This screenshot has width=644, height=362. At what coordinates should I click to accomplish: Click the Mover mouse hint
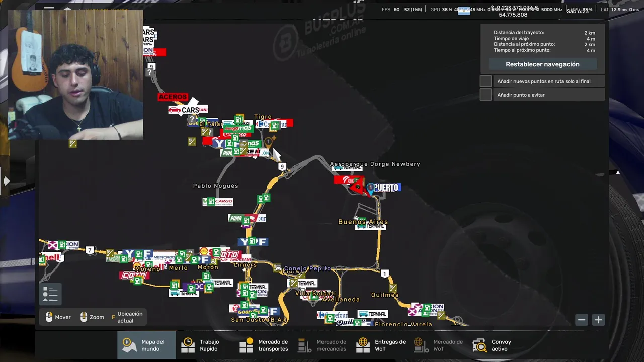[58, 317]
